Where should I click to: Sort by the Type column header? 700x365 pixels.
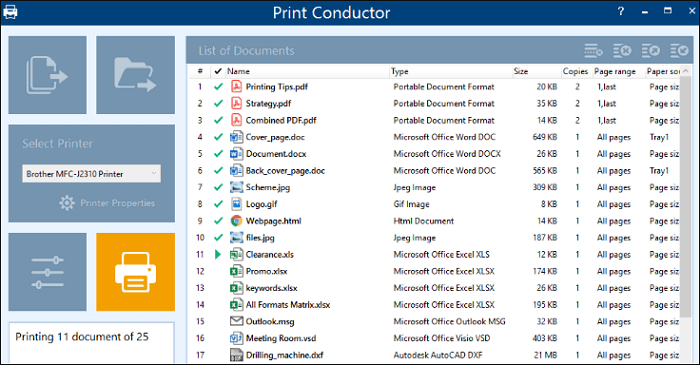[x=450, y=71]
